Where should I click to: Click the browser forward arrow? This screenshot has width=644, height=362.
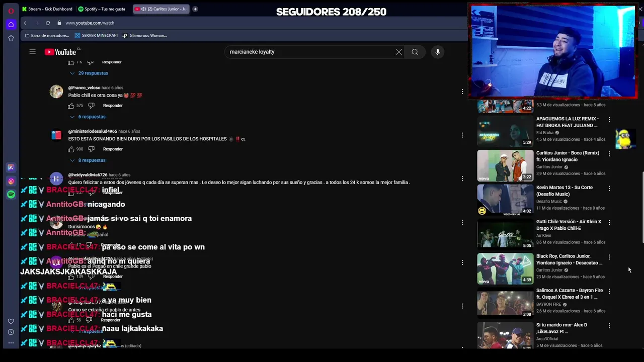38,23
